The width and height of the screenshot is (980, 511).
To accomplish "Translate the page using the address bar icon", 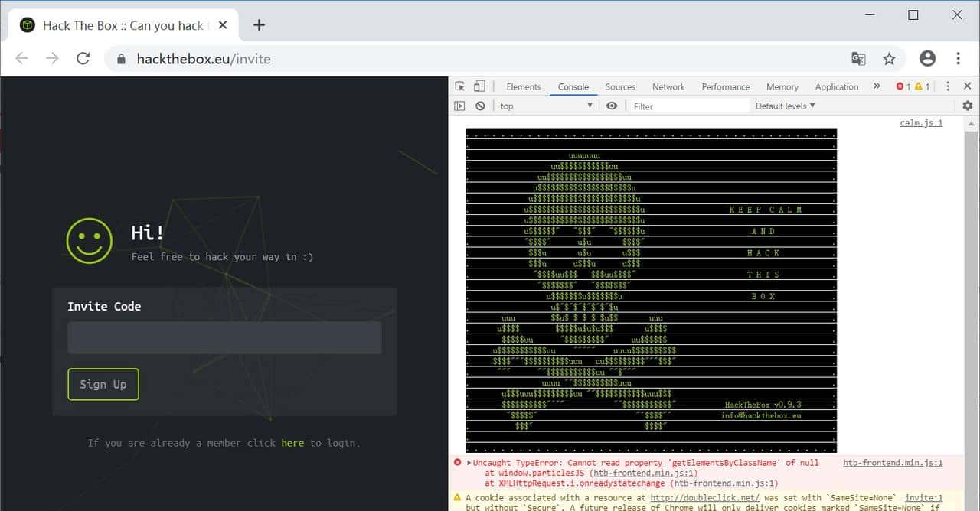I will click(x=857, y=58).
